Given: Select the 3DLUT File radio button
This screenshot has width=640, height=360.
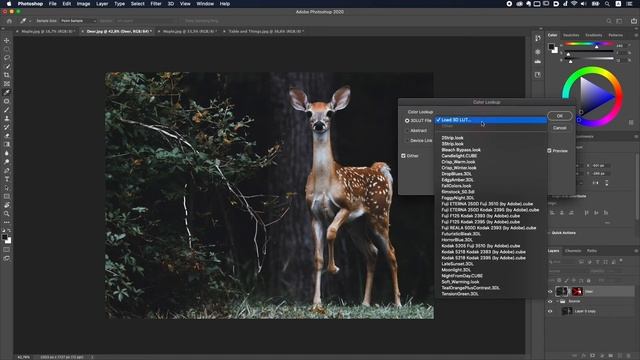Looking at the screenshot, I should click(407, 121).
